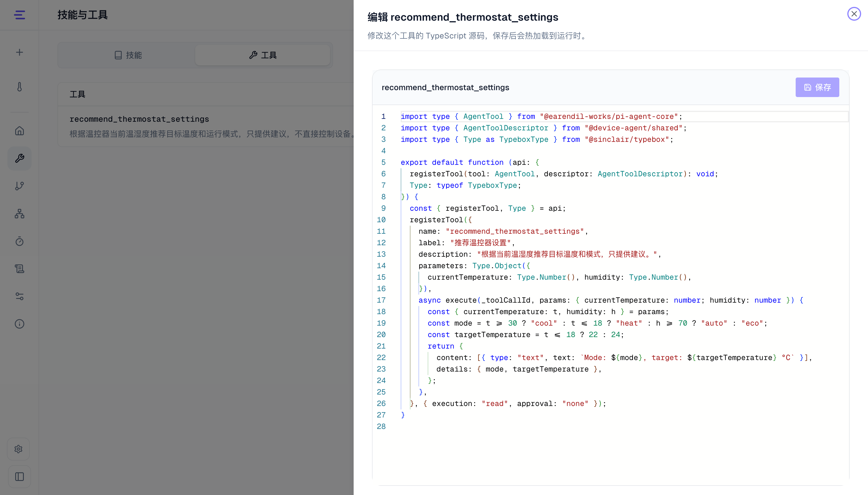The image size is (868, 495).
Task: Click the 技能与工具 page title
Action: coord(82,15)
